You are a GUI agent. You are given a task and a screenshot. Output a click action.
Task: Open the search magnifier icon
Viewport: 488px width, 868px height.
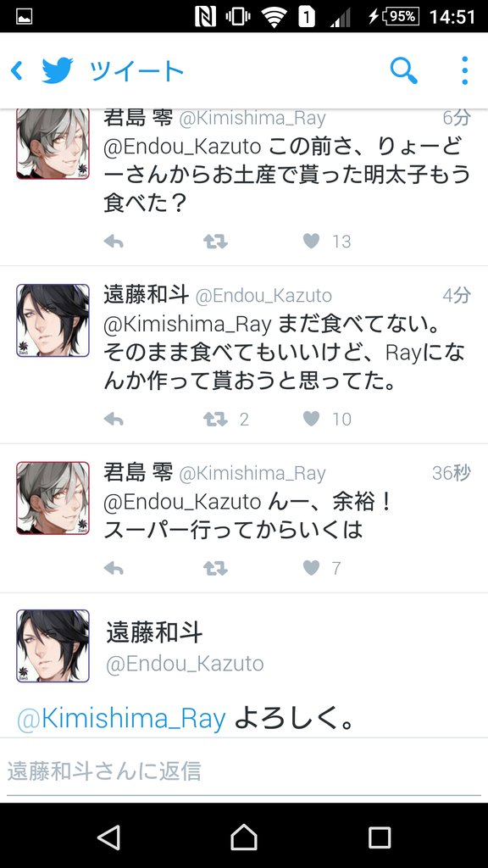403,70
